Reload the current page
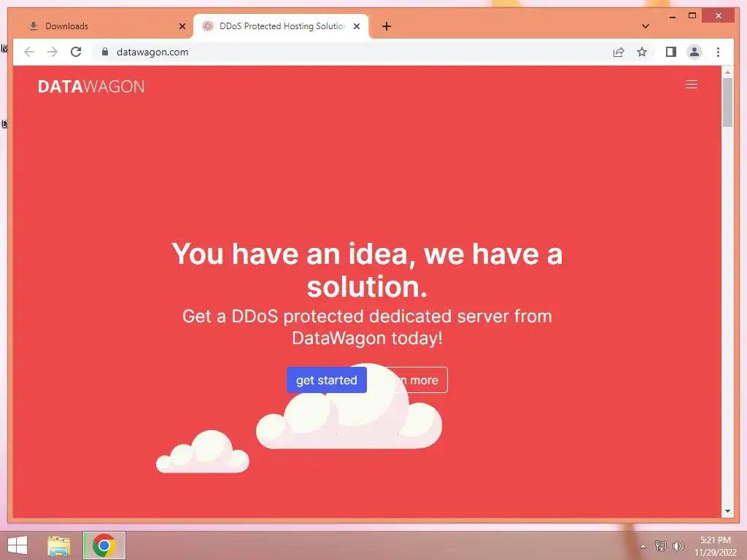This screenshot has width=747, height=560. click(76, 52)
